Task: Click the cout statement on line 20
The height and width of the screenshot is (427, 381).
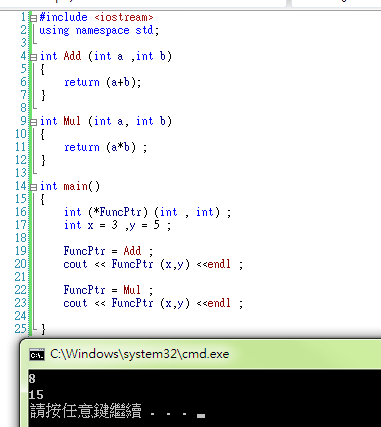Action: [153, 264]
